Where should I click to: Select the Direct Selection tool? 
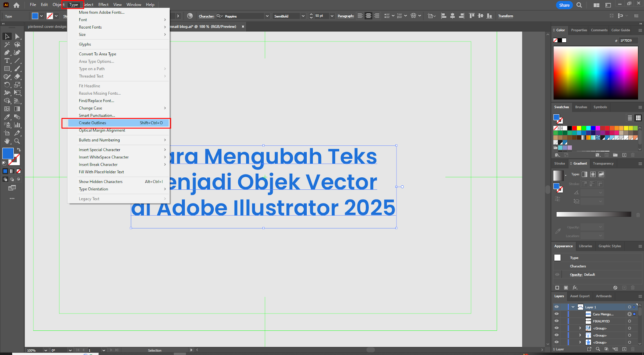point(17,36)
